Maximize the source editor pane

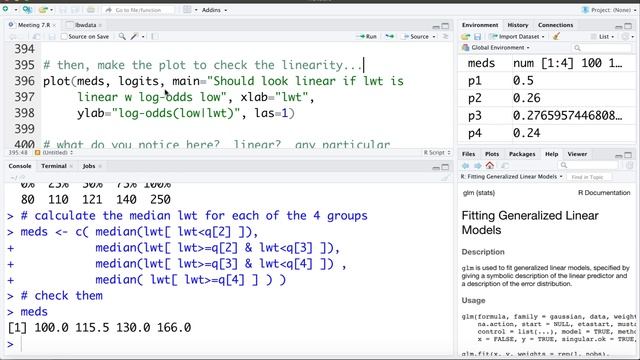tap(445, 26)
